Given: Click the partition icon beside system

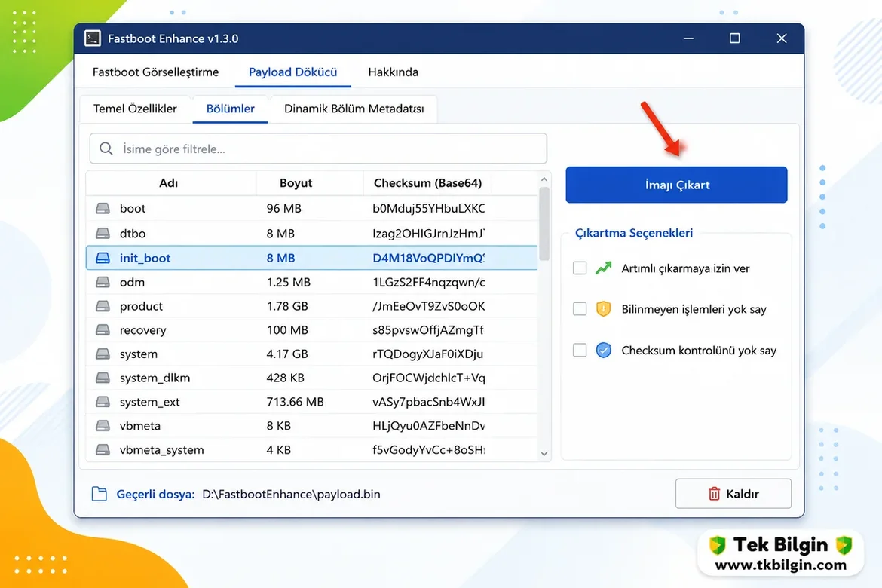Looking at the screenshot, I should click(x=103, y=354).
